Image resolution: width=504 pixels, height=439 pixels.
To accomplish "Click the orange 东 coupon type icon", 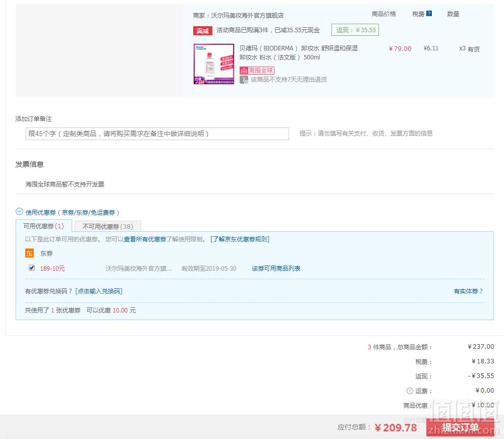I will 29,253.
